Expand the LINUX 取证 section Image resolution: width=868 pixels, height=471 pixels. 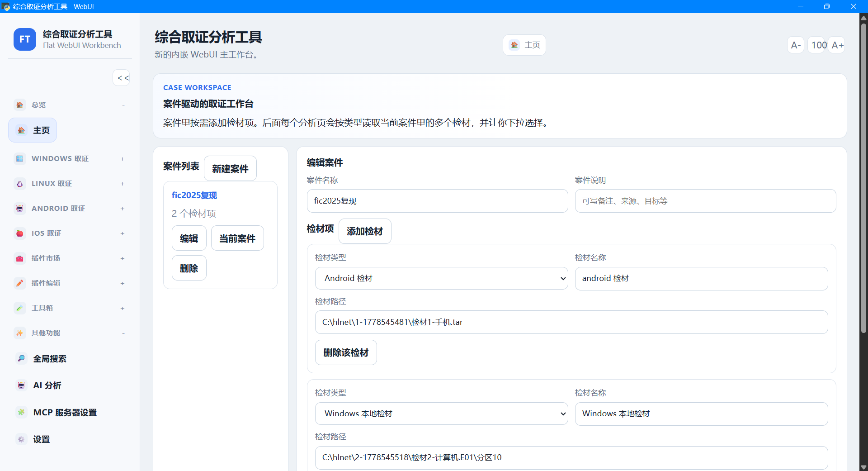tap(123, 184)
